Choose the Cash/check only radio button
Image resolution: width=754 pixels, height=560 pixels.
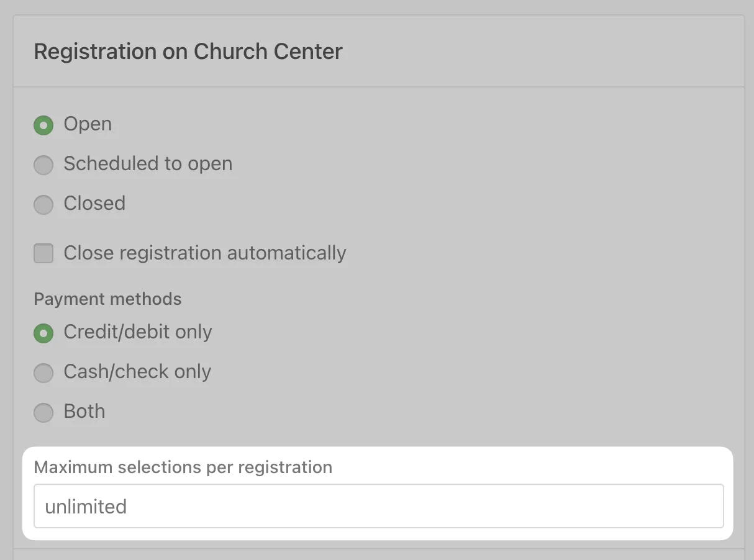(43, 373)
